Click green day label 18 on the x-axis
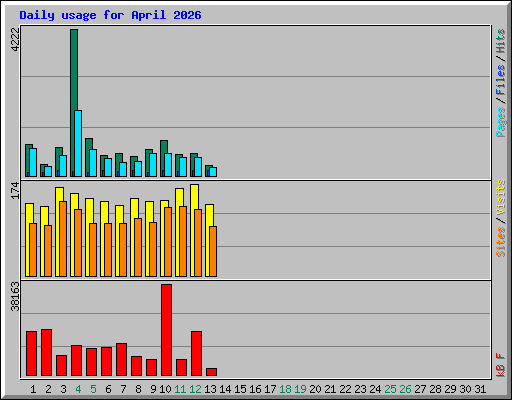The width and height of the screenshot is (512, 400). (285, 389)
